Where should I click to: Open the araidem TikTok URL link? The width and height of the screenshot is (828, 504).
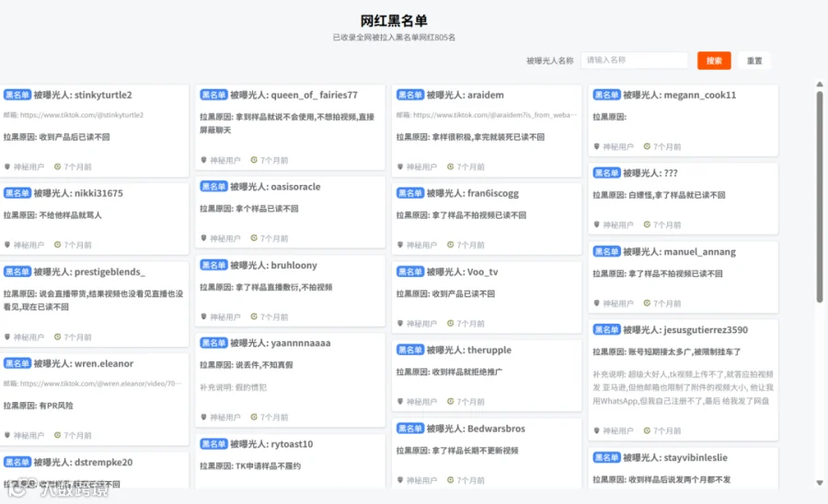[x=495, y=115]
